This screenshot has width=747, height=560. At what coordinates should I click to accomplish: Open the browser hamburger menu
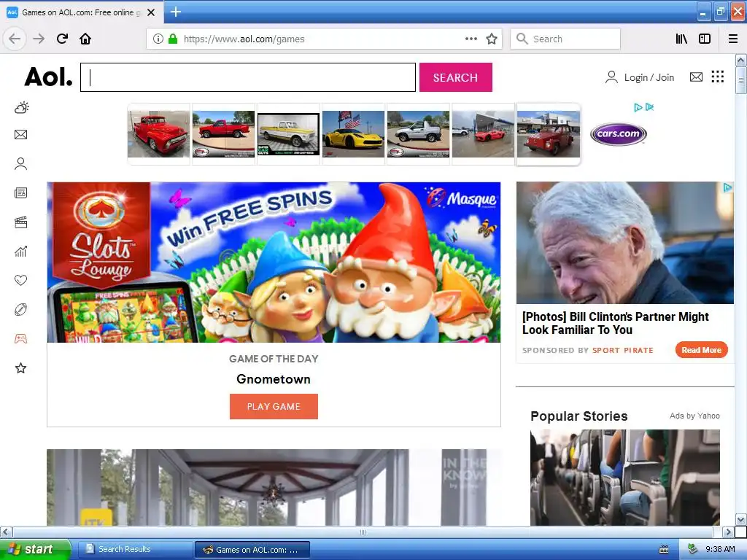coord(733,39)
